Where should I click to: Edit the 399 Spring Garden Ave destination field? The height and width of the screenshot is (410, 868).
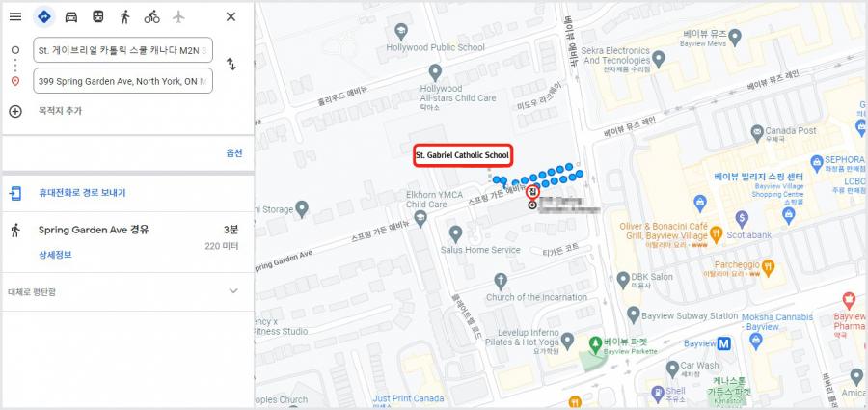122,81
